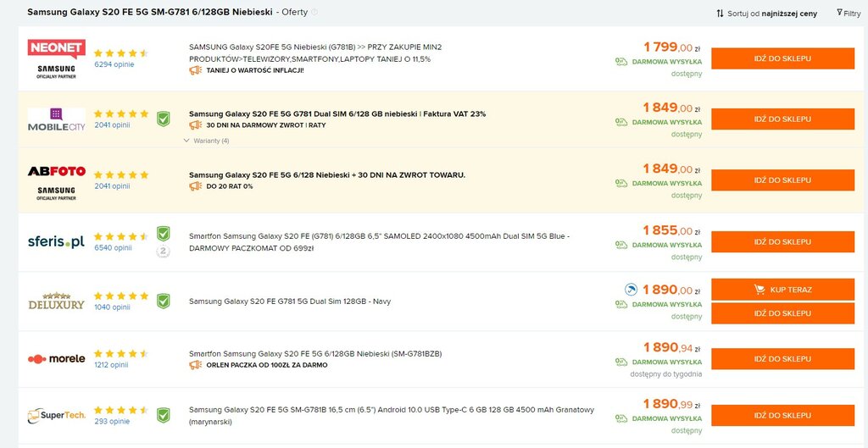This screenshot has width=868, height=448.
Task: Click the megaphone promo icon in NEONET offer
Action: (x=196, y=70)
